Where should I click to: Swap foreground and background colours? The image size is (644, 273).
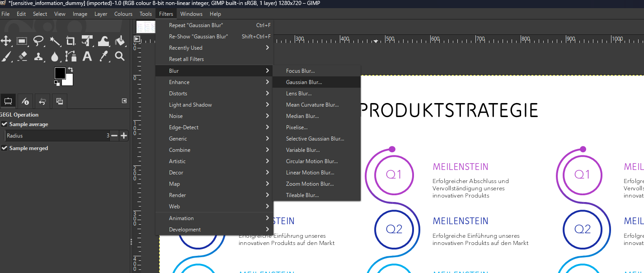pyautogui.click(x=71, y=70)
